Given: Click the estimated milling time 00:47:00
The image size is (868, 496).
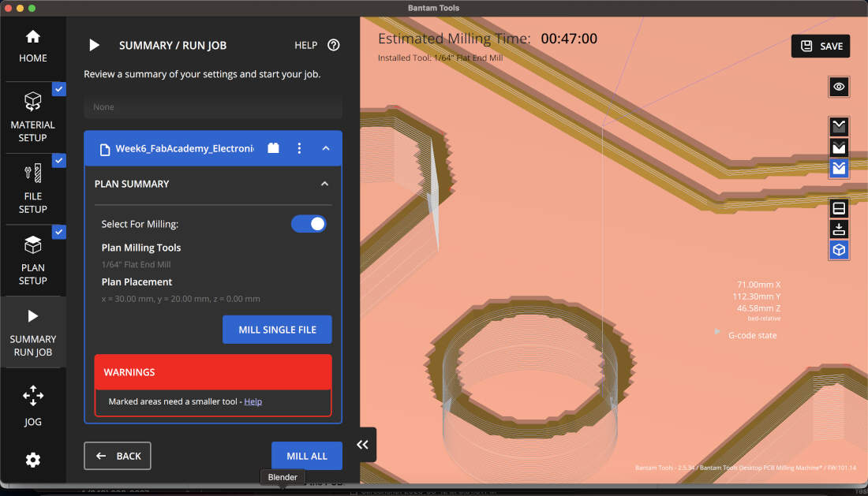Looking at the screenshot, I should pyautogui.click(x=569, y=39).
